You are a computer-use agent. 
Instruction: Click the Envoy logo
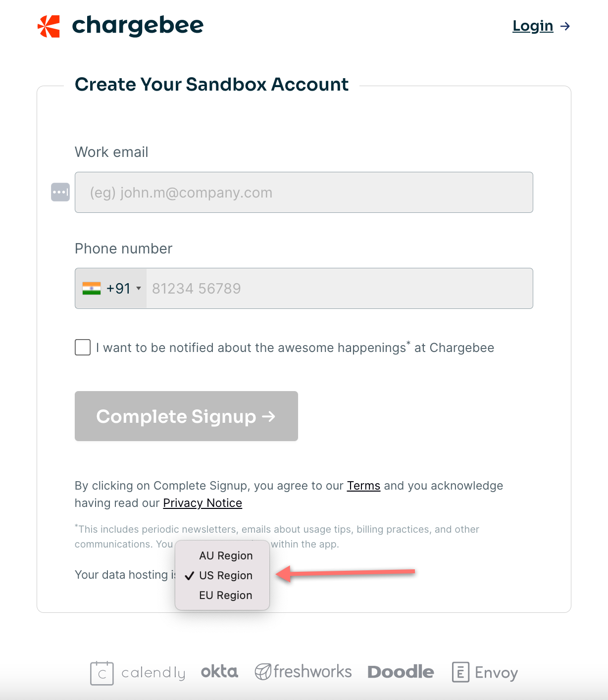click(485, 672)
